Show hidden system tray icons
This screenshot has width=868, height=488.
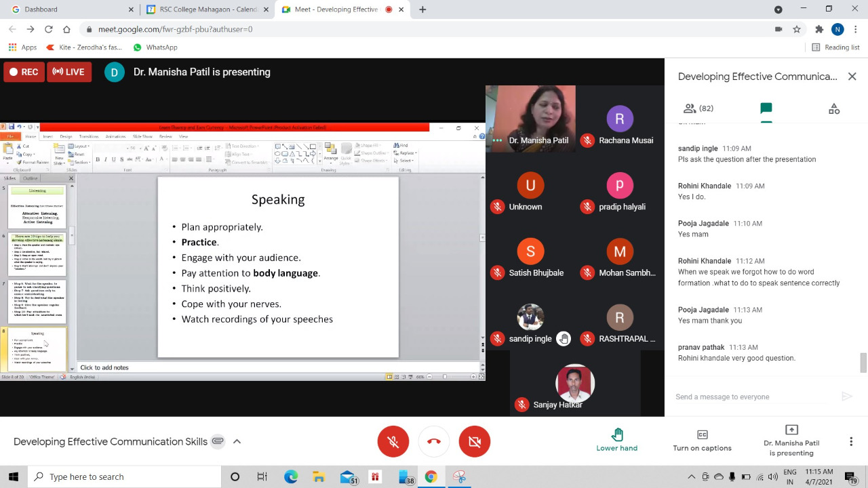point(692,476)
